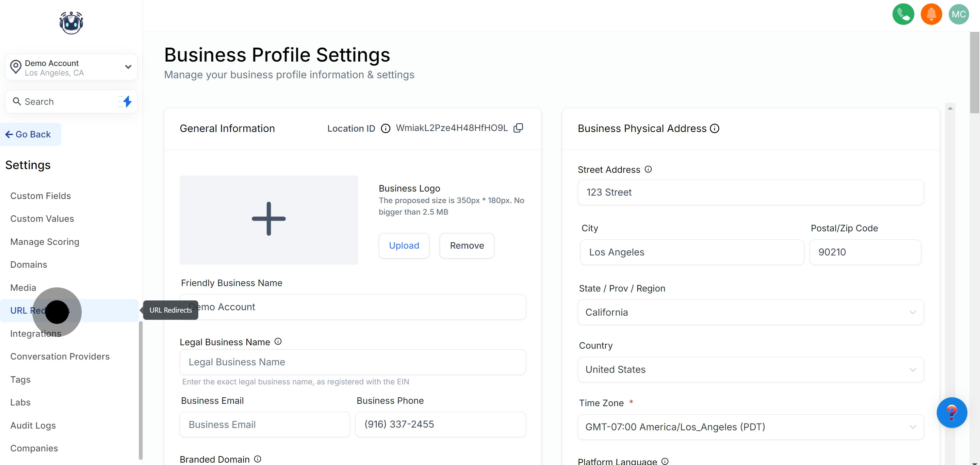This screenshot has height=465, width=980.
Task: Click the Business Physical Address info icon
Action: tap(715, 129)
